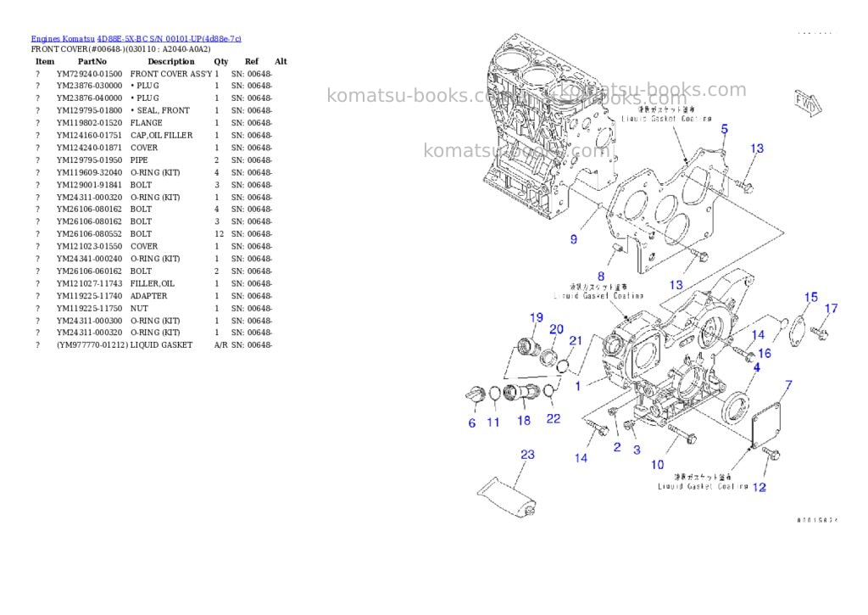Click diagram callout number 1
The width and height of the screenshot is (868, 615).
click(578, 386)
